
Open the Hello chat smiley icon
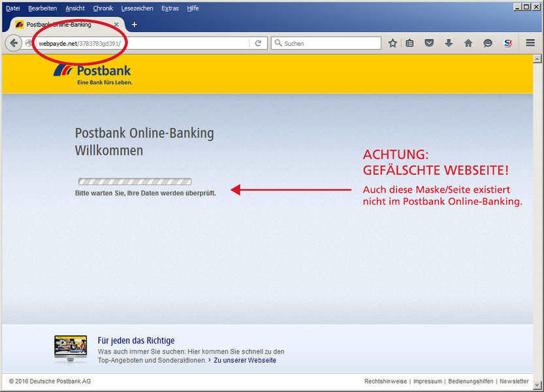pos(488,43)
